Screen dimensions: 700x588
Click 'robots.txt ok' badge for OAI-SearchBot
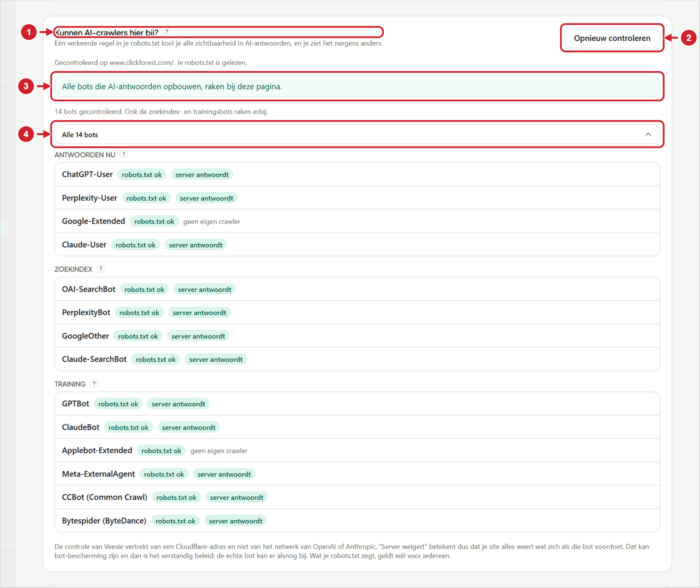144,289
